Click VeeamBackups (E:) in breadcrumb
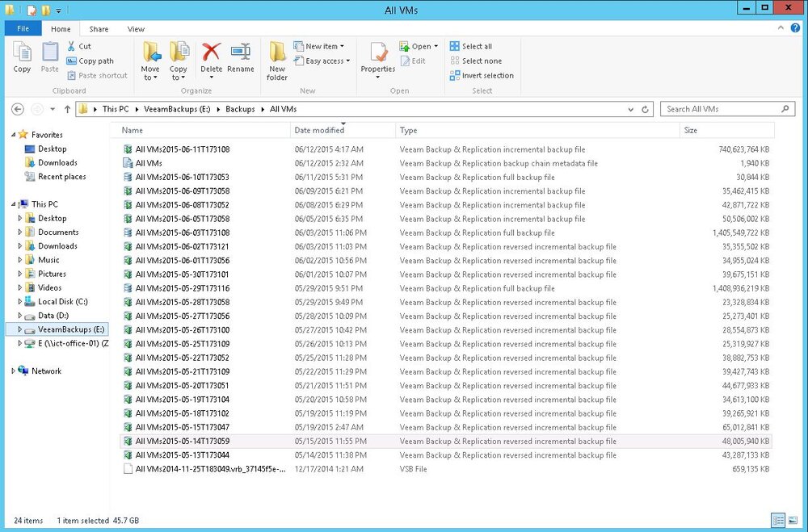808x532 pixels. pyautogui.click(x=177, y=109)
